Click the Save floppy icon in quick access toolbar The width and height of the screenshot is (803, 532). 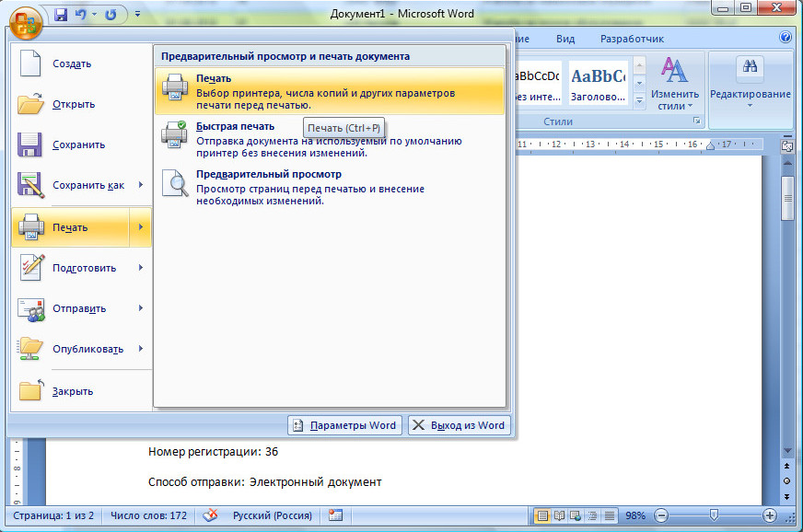pos(61,15)
